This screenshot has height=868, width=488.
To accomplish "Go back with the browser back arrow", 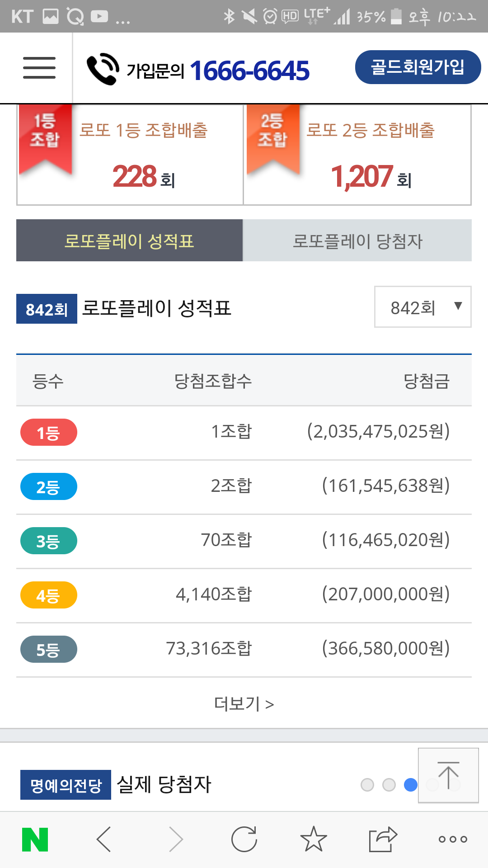I will point(104,840).
